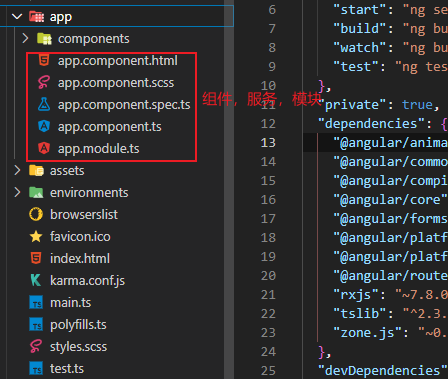Click the Karma icon of karma.conf.js
The height and width of the screenshot is (379, 448).
click(36, 280)
